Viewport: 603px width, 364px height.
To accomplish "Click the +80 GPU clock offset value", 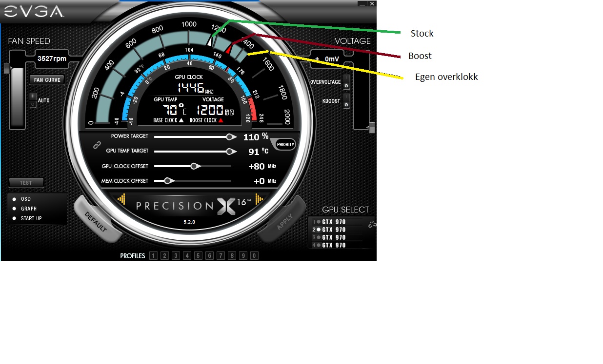I will [257, 167].
